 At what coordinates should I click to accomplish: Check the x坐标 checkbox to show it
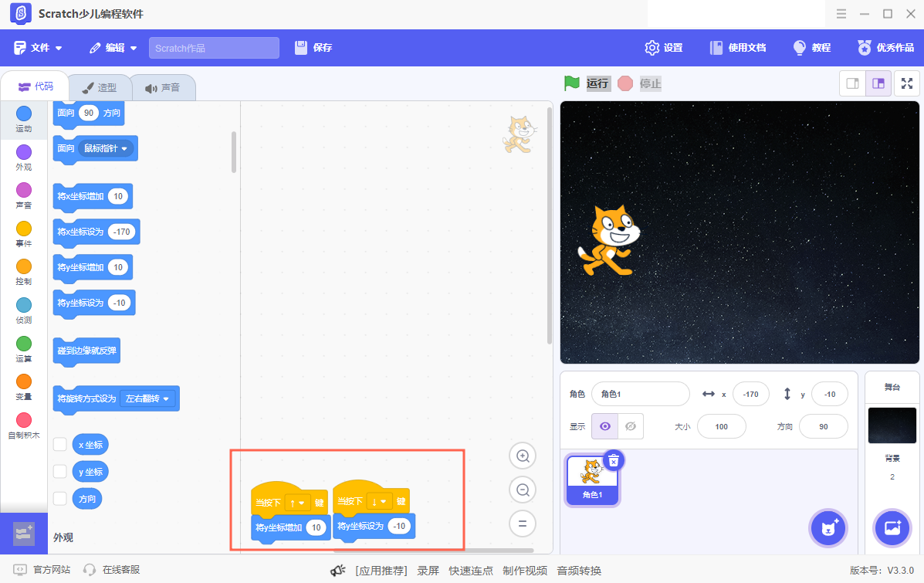coord(59,444)
